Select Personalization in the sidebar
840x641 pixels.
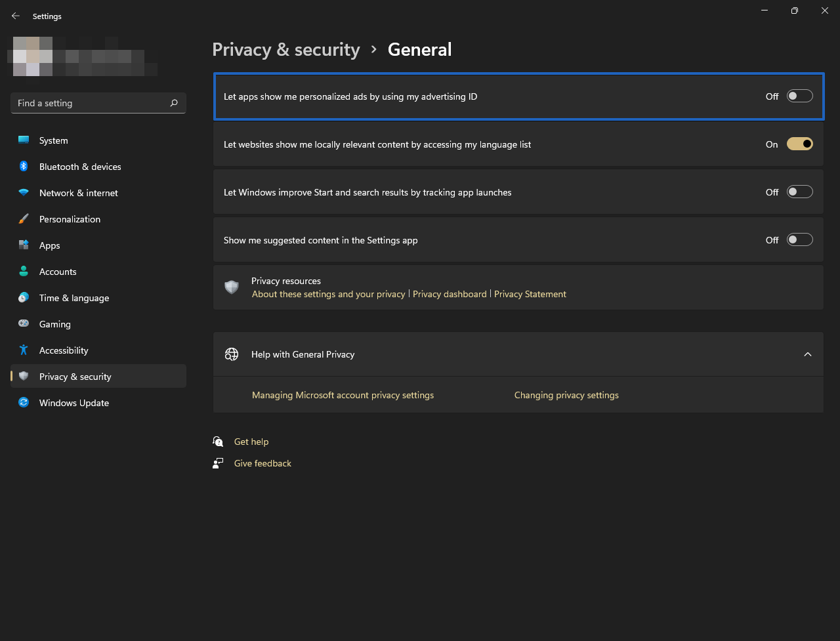click(98, 219)
